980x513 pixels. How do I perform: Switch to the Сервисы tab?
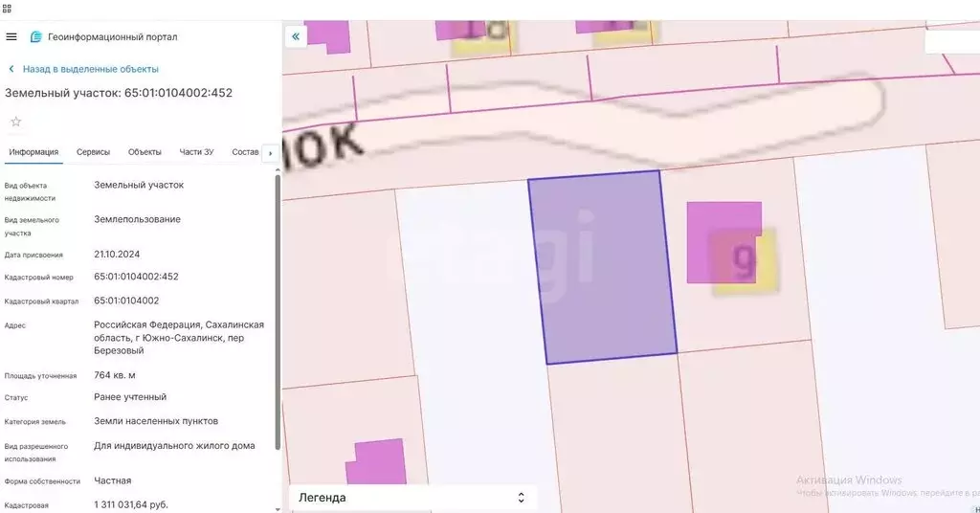click(93, 152)
